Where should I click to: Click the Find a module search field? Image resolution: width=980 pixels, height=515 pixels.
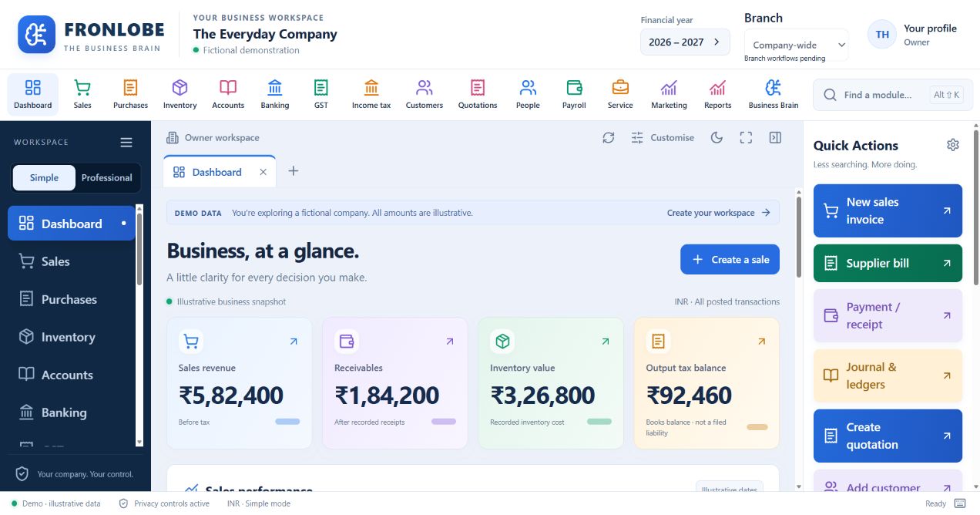(x=892, y=95)
